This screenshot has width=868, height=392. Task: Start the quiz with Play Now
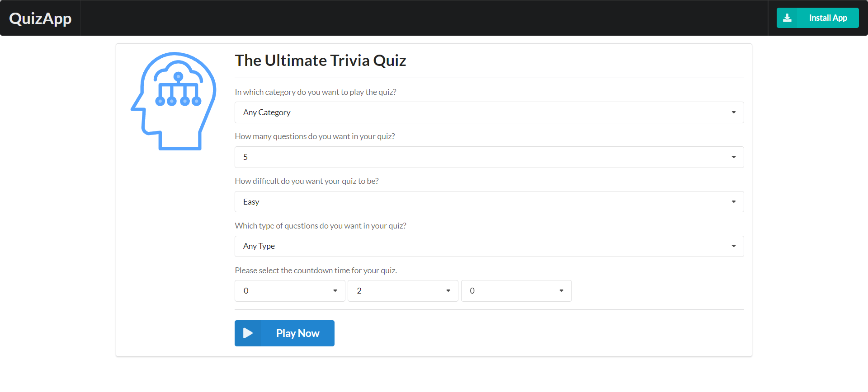pos(297,333)
